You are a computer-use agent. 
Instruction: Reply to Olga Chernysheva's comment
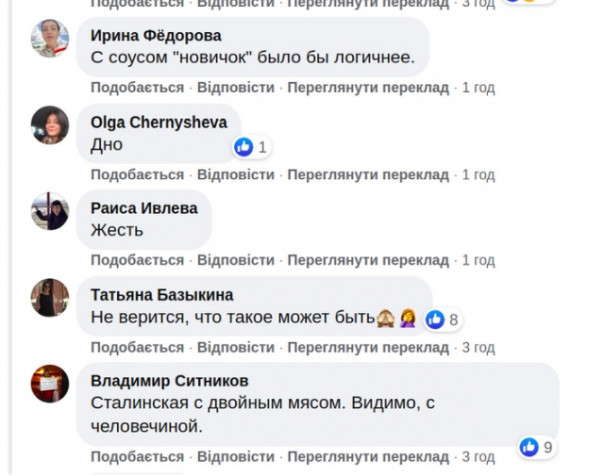point(235,174)
